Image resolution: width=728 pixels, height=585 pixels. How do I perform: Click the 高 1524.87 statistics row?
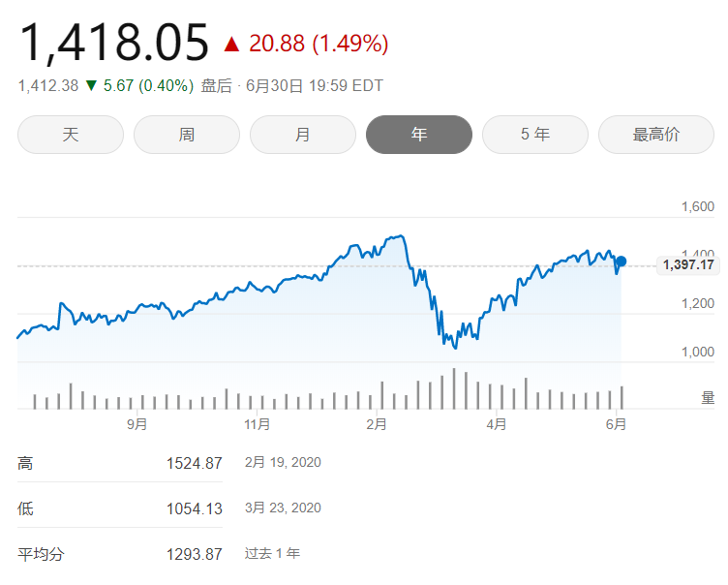pos(120,463)
